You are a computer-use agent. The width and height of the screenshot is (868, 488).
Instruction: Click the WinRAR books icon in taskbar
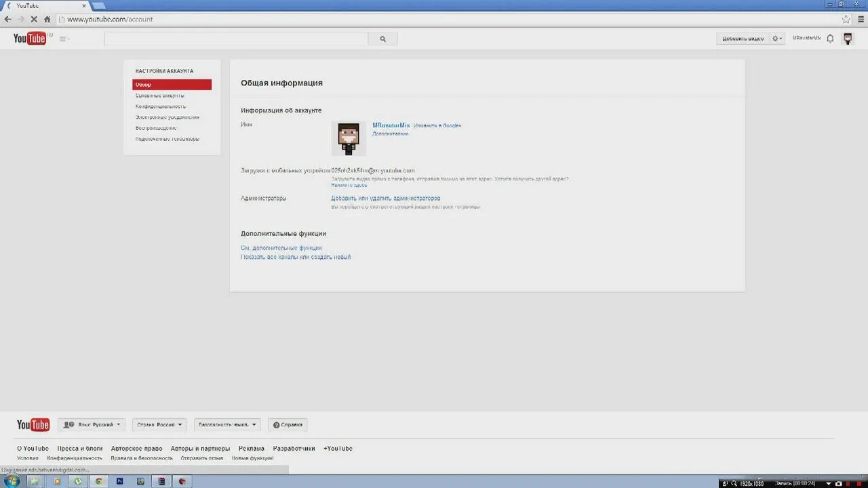[x=161, y=481]
